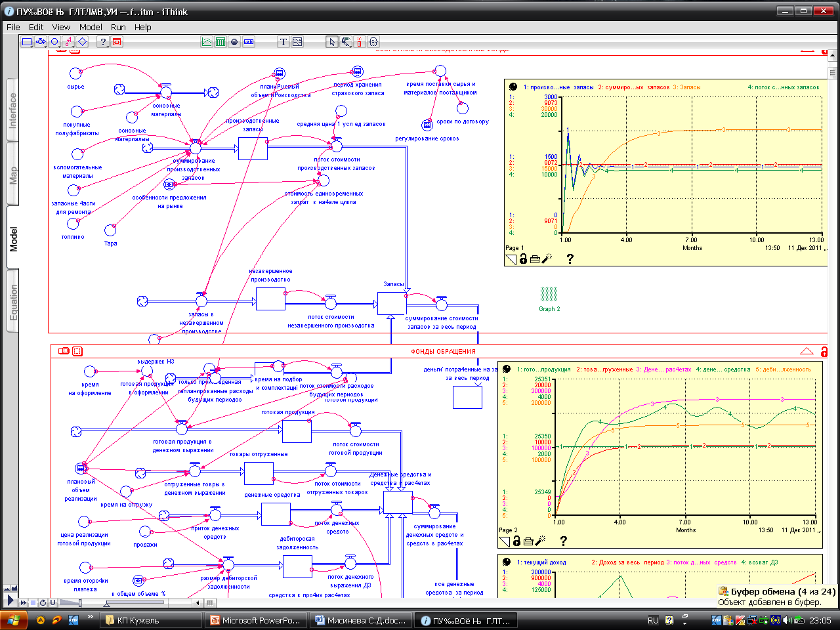Click плановый объем реализации converter
The image size is (840, 630).
click(x=81, y=468)
